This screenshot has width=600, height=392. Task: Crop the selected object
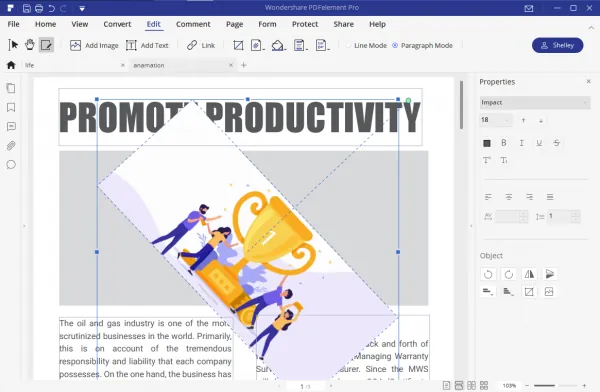(529, 292)
